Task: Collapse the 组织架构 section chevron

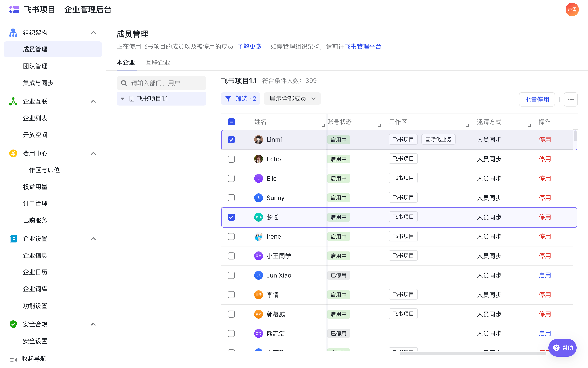Action: pyautogui.click(x=93, y=33)
